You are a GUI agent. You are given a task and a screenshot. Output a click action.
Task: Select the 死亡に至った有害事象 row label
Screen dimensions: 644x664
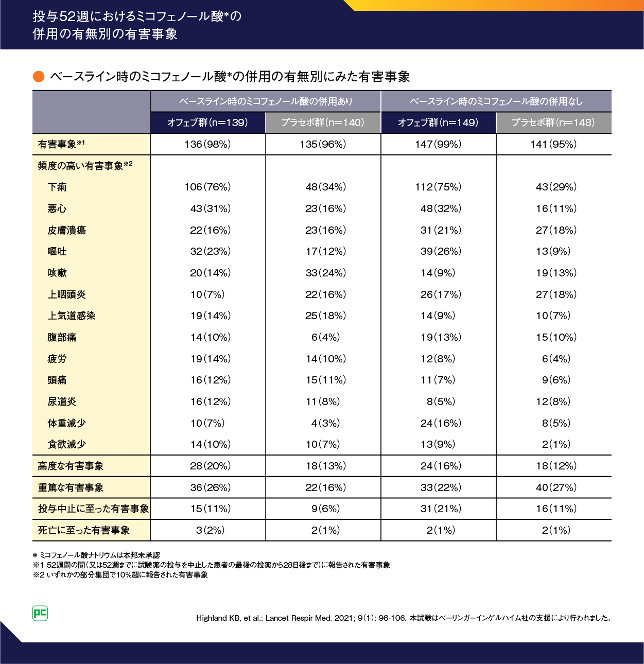83,530
